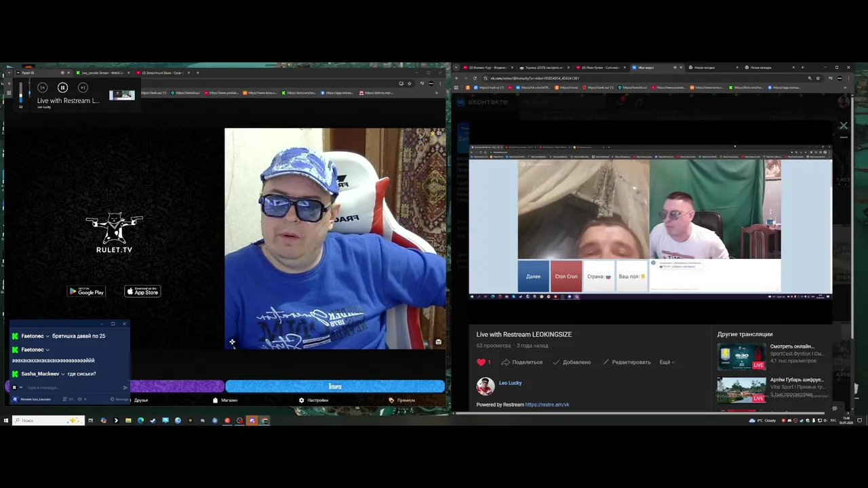Image resolution: width=868 pixels, height=488 pixels.
Task: Switch to the Иван Кучин YouTube tab
Action: coord(600,67)
